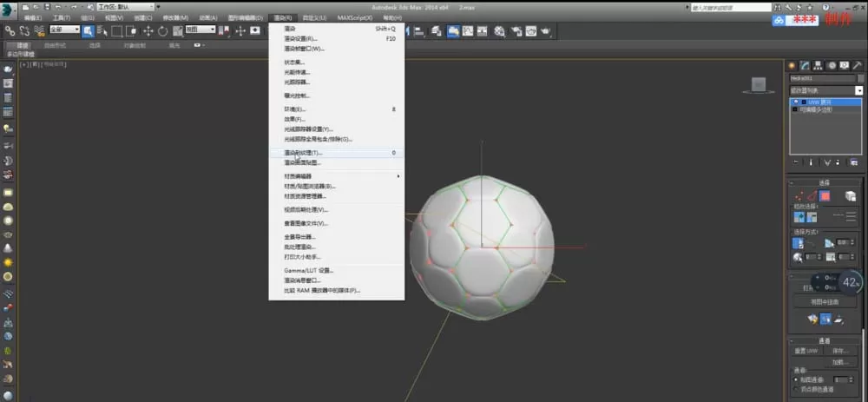Toggle the UVW modifier lightbulb visibility
Screen dimensions: 868x402
tap(796, 102)
